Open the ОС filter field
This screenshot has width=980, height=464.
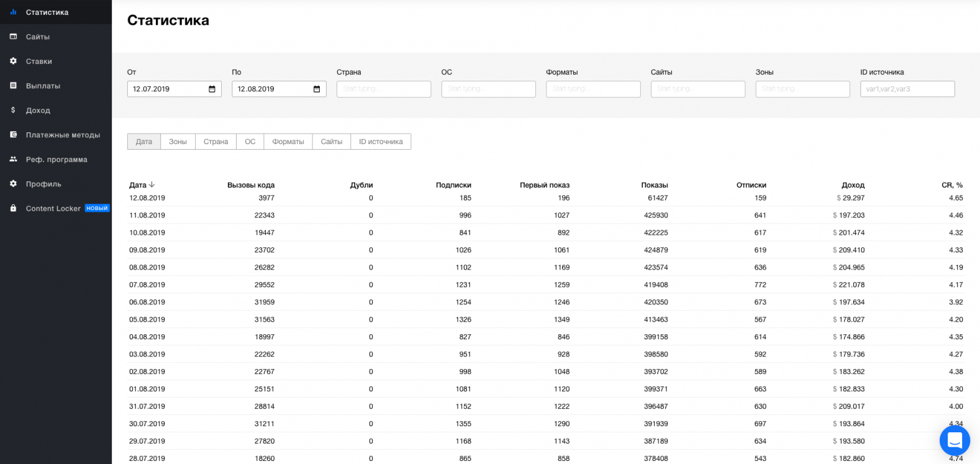(489, 89)
